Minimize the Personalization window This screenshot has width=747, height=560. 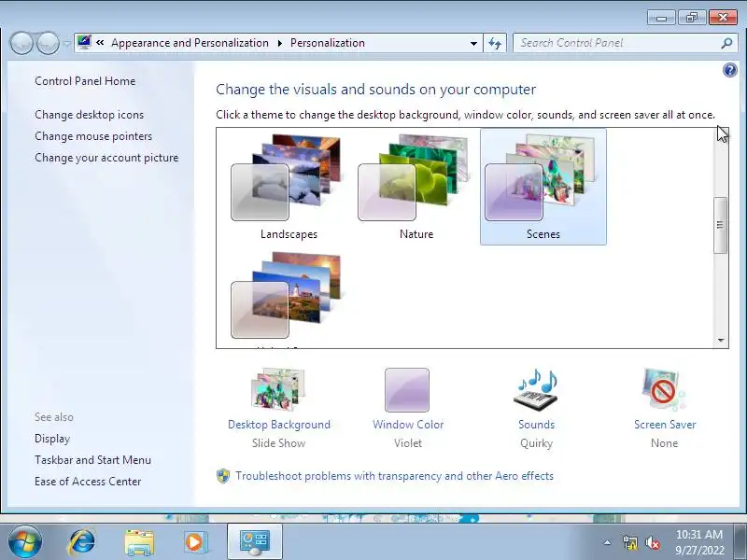[661, 18]
